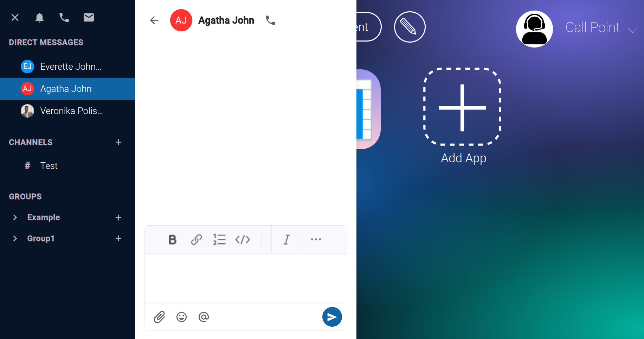
Task: Add to Group1 with the plus icon
Action: [118, 238]
